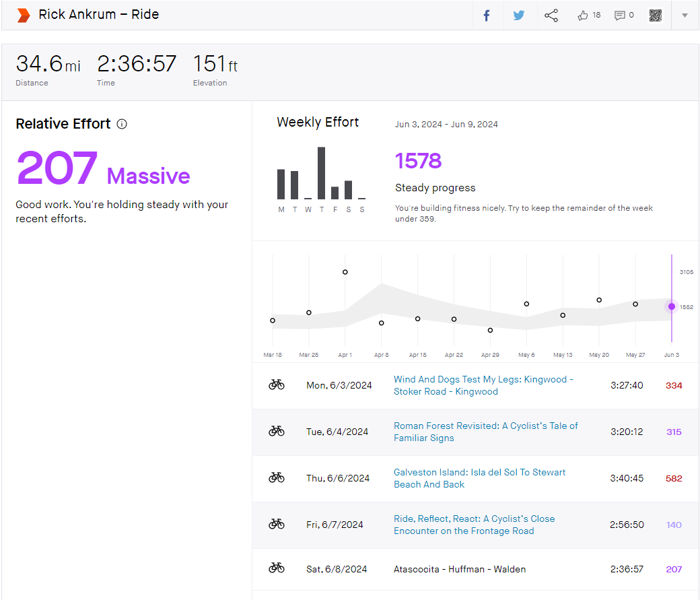Viewport: 700px width, 600px height.
Task: Click Thursday's tallest weekly effort bar
Action: [x=322, y=173]
